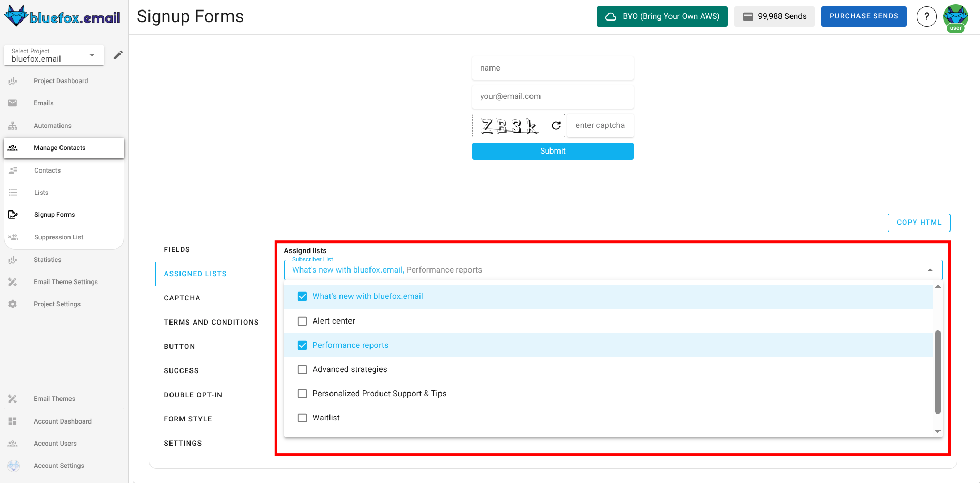Viewport: 980px width, 483px height.
Task: Open the user avatar menu
Action: point(956,16)
